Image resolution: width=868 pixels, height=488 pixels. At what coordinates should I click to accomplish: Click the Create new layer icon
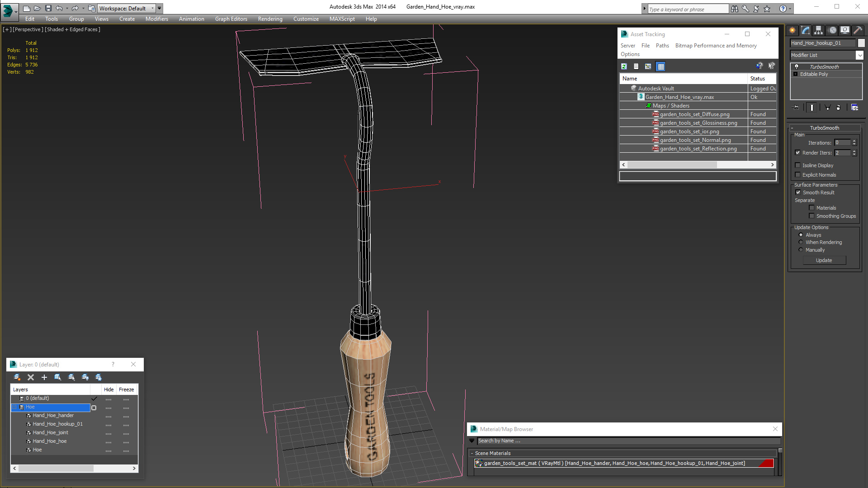[x=17, y=377]
